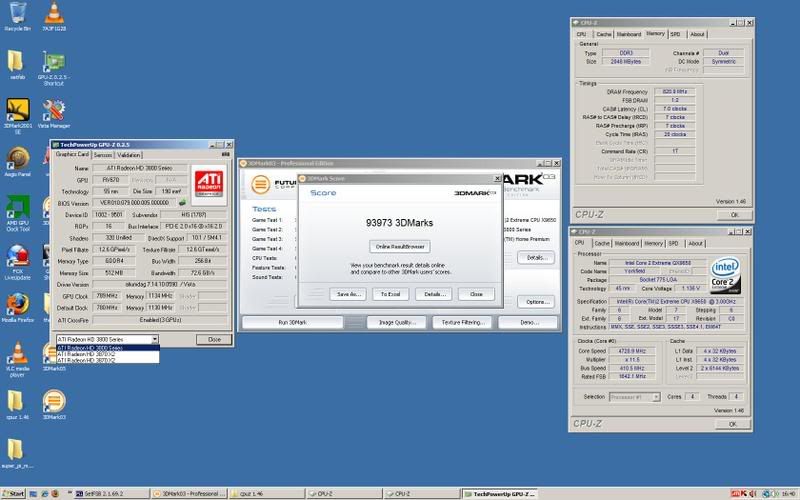Open CPU tab in CPU-Z memory window
Screen dimensions: 800x500
(x=581, y=34)
